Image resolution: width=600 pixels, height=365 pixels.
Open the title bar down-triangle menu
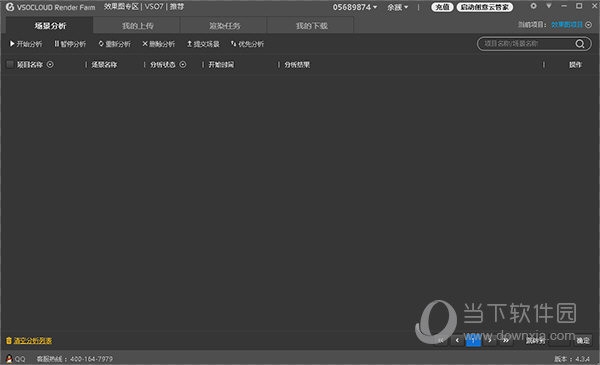tap(549, 6)
